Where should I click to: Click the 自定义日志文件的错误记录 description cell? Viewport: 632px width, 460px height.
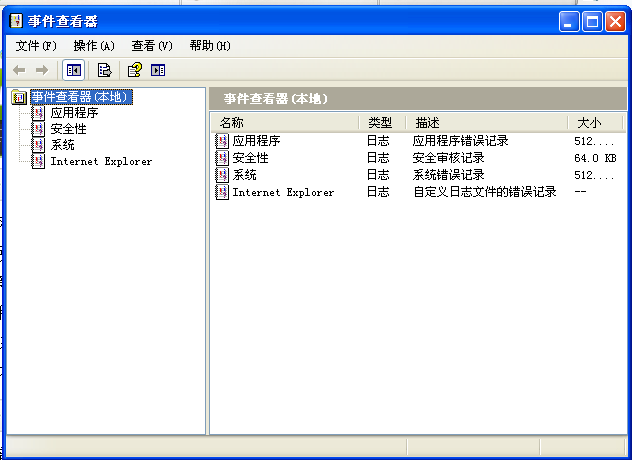(485, 192)
